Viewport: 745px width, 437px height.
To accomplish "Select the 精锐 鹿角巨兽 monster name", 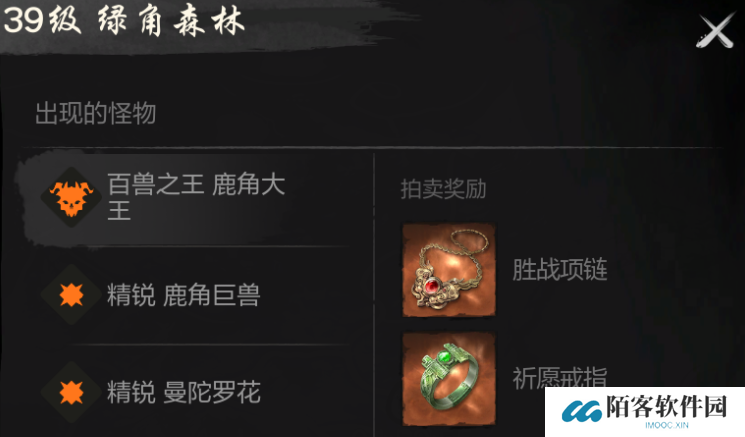I will 183,295.
